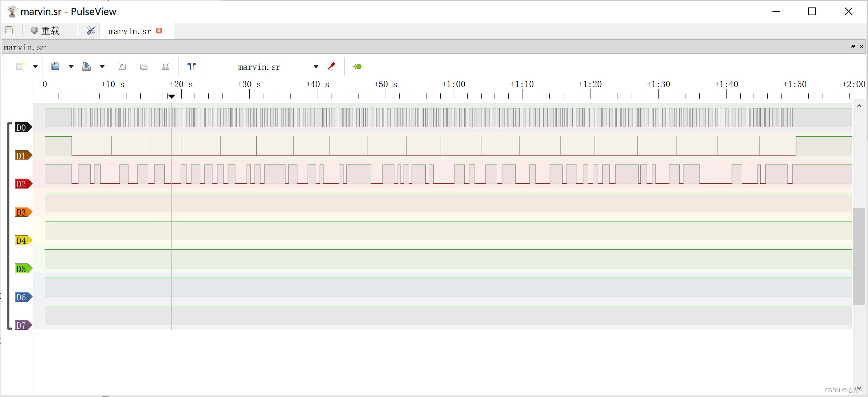Click the vertical scrollbar down arrow
The image size is (868, 397).
859,388
